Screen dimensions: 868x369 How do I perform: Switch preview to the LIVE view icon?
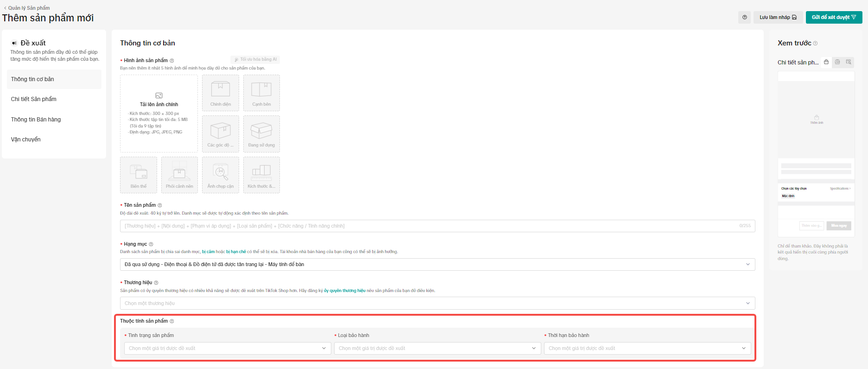pos(837,62)
